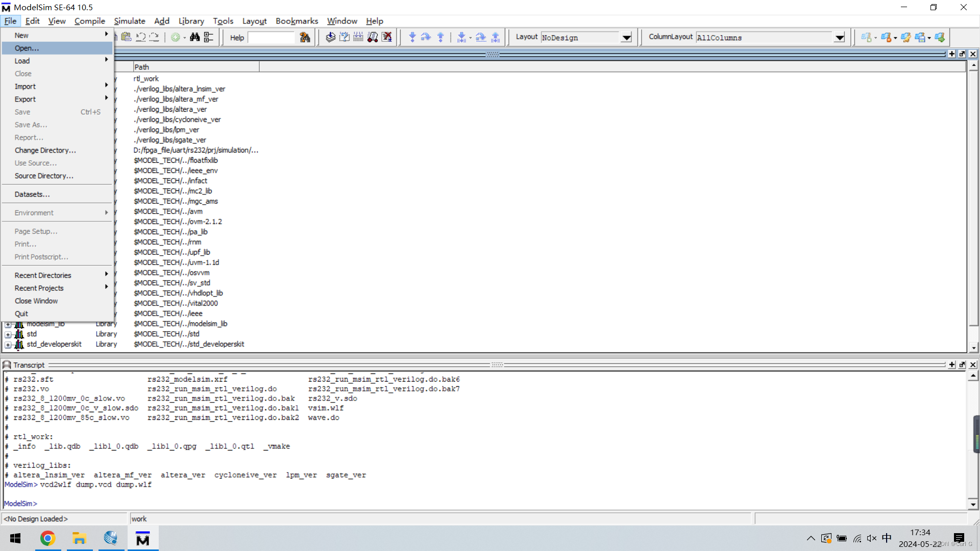This screenshot has height=551, width=980.
Task: Open the ColumnLayout AllColumns dropdown
Action: [840, 37]
